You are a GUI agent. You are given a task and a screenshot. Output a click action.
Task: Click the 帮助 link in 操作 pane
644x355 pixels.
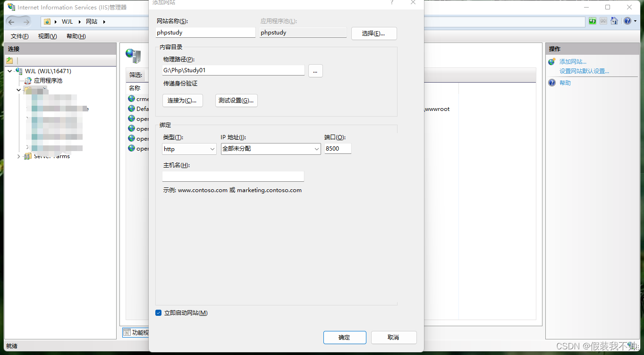click(565, 83)
